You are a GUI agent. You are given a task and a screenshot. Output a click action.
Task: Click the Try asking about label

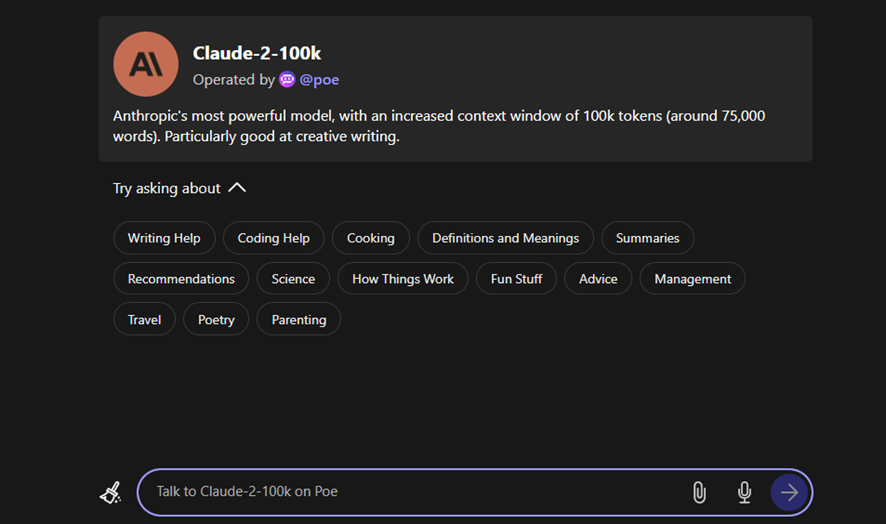click(167, 188)
